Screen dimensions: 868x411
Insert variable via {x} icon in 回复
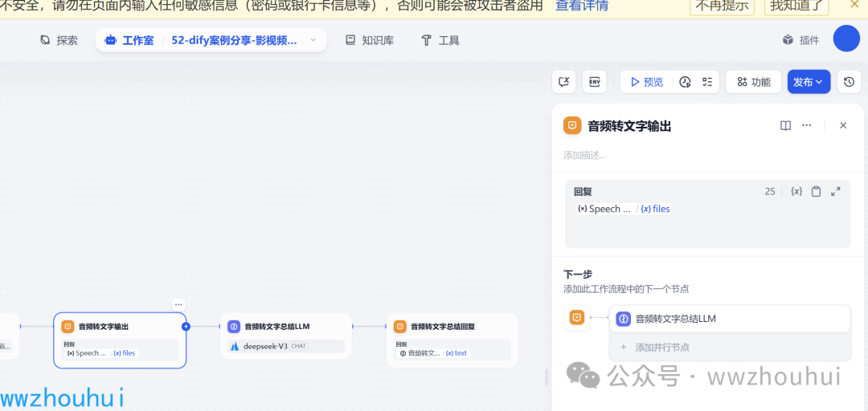tap(796, 191)
